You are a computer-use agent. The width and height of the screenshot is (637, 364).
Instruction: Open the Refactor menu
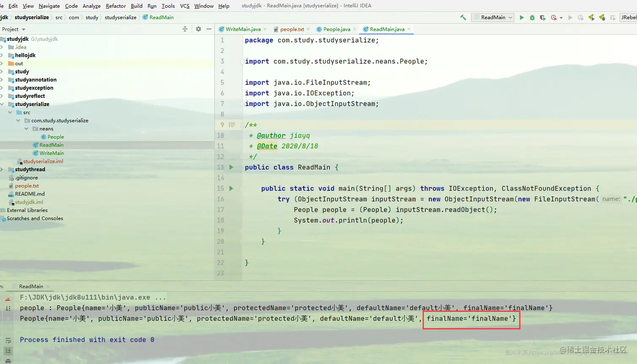[116, 6]
